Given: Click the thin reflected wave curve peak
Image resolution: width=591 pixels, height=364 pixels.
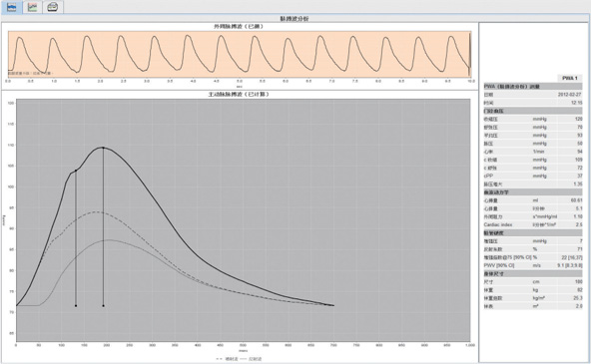Looking at the screenshot, I should click(109, 239).
